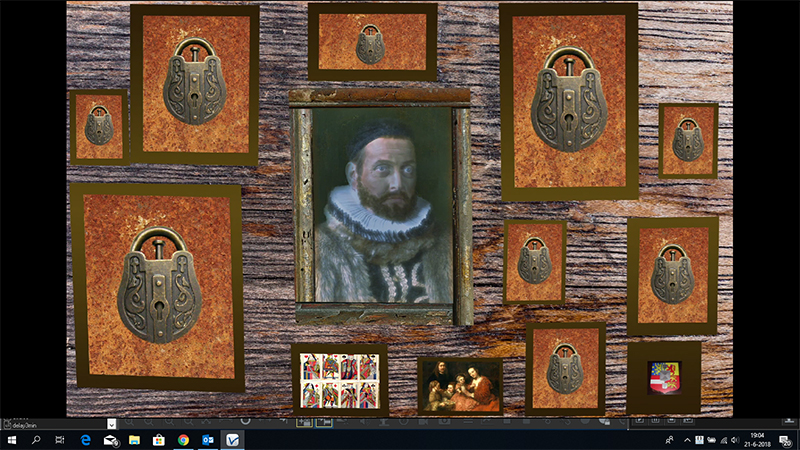Click the small padlock card right of the portrait frame
Screen dimensions: 800x450
[x=535, y=262]
